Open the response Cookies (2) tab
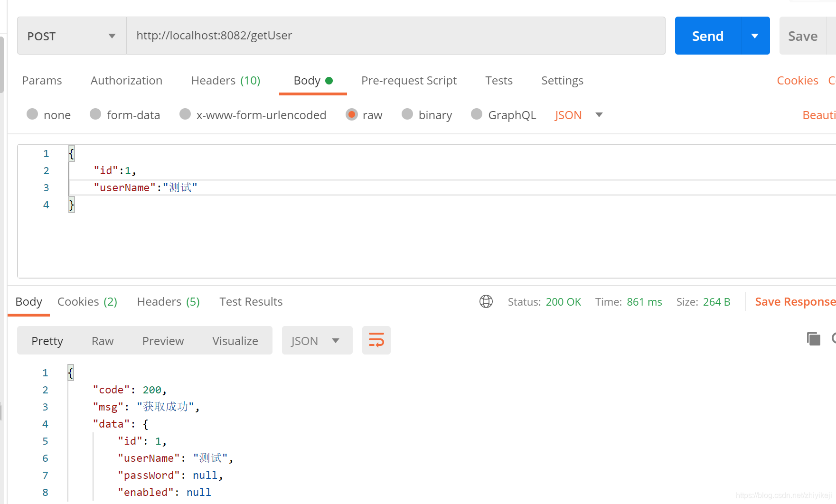The height and width of the screenshot is (504, 836). [87, 302]
